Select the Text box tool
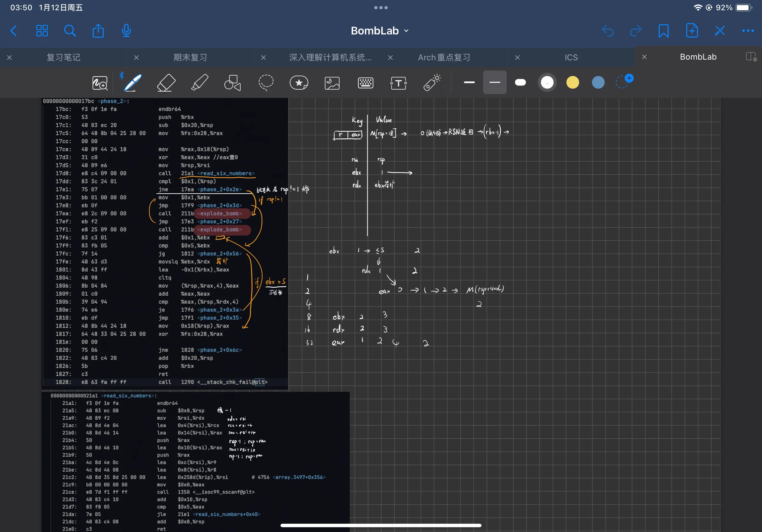 398,83
